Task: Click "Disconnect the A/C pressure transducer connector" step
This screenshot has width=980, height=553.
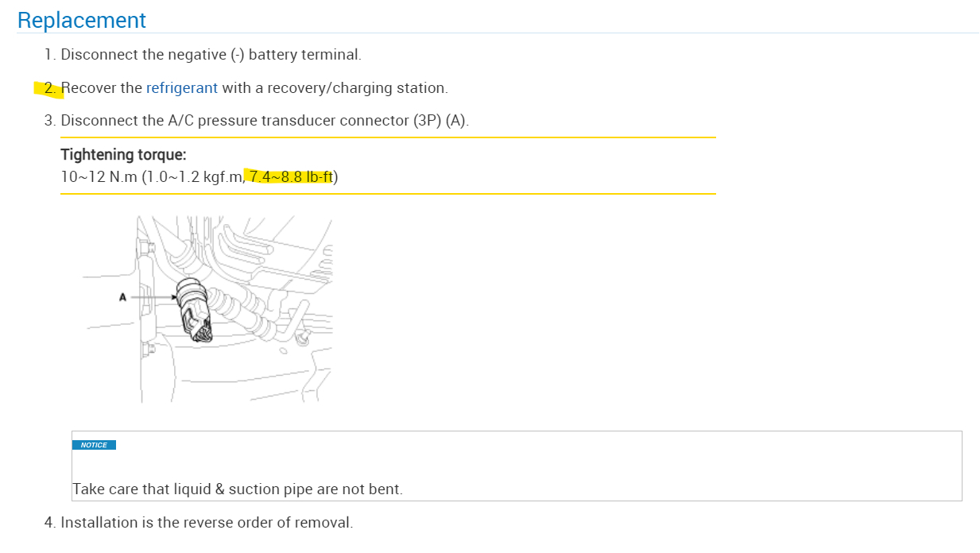Action: 235,121
